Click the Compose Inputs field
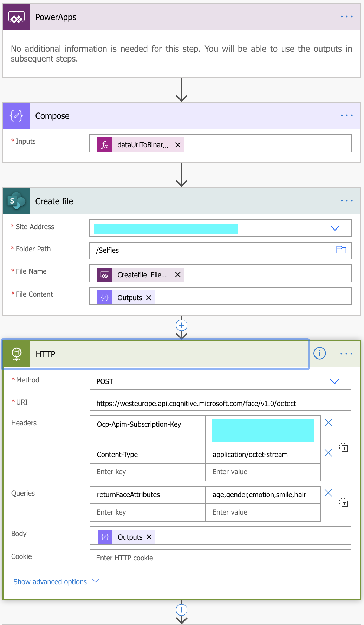 click(220, 143)
